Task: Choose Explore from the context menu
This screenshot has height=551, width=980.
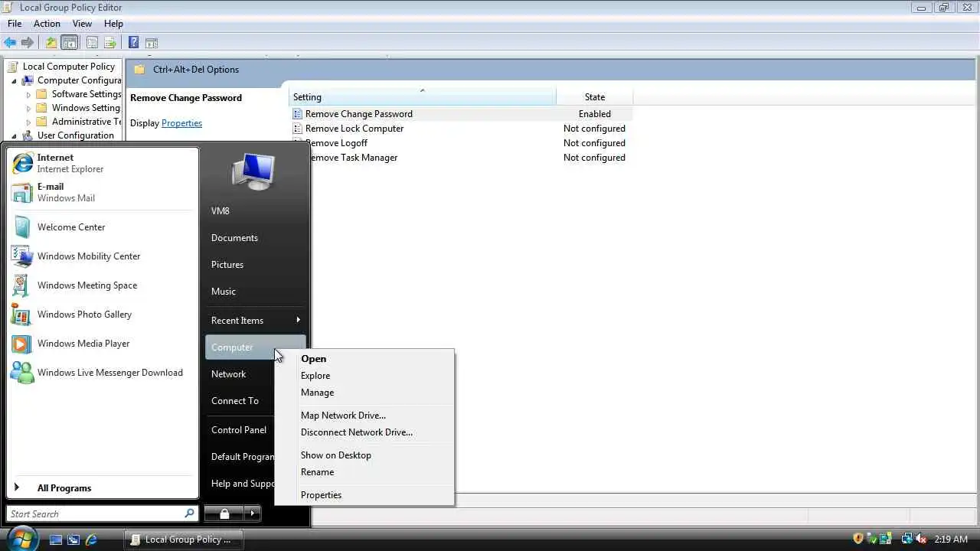Action: tap(364, 376)
